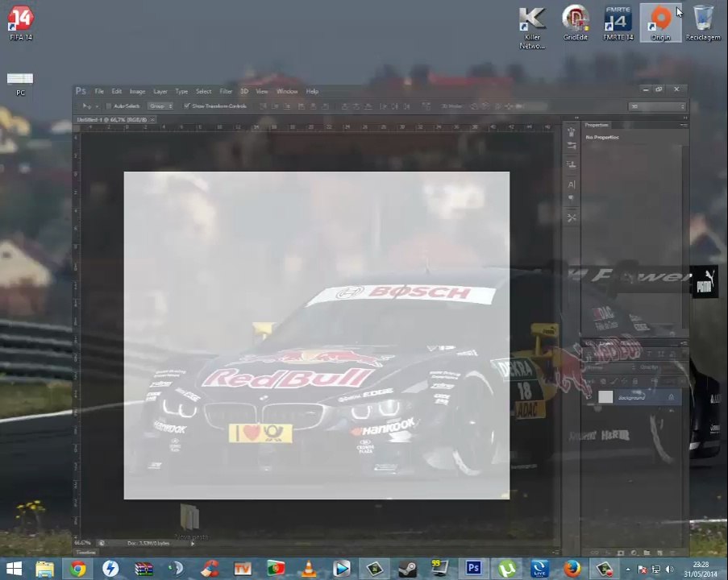Open the Paragraph panel icon in dock
This screenshot has height=580, width=728.
click(x=572, y=199)
